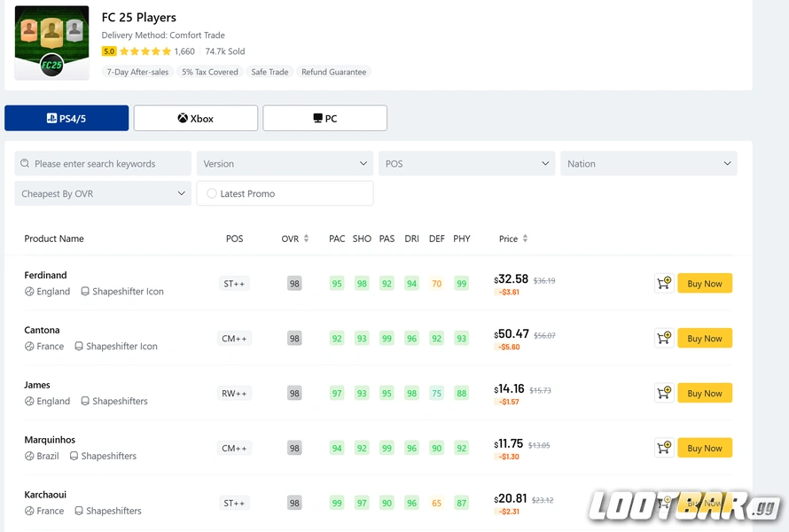Click the 74.7k Sold count
789x532 pixels.
click(x=225, y=51)
